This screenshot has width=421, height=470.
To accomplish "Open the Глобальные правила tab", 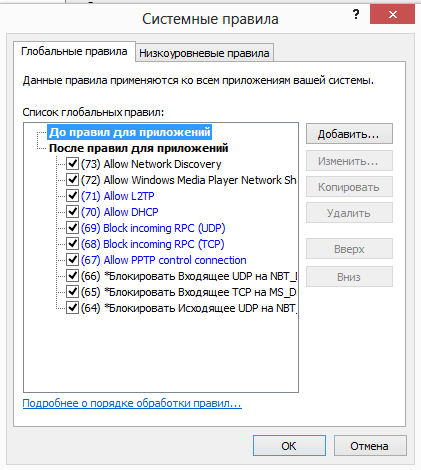I will (74, 51).
